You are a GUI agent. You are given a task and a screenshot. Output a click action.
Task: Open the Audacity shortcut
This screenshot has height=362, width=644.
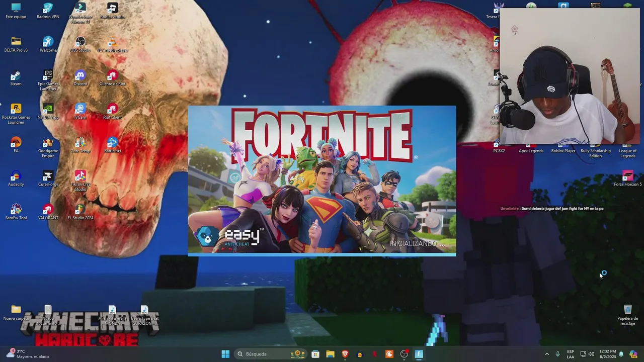pyautogui.click(x=16, y=178)
